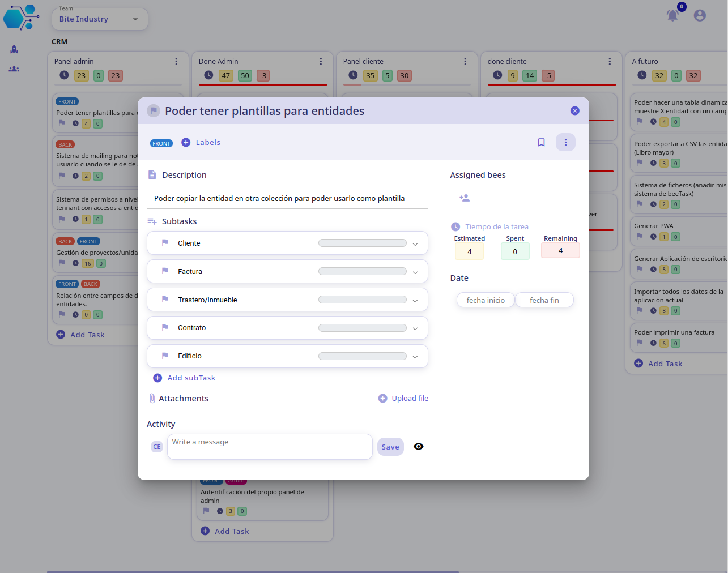This screenshot has height=573, width=728.
Task: Click the FRONT label tag in dialog
Action: 161,143
